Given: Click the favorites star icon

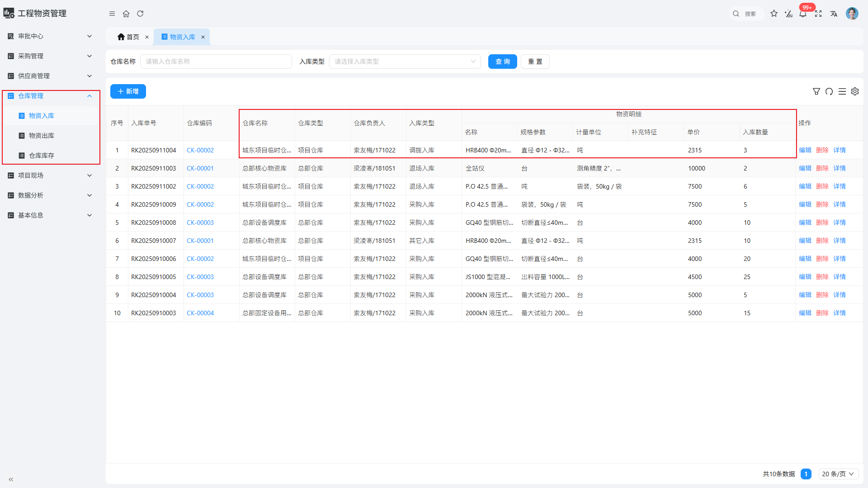Looking at the screenshot, I should [x=774, y=14].
